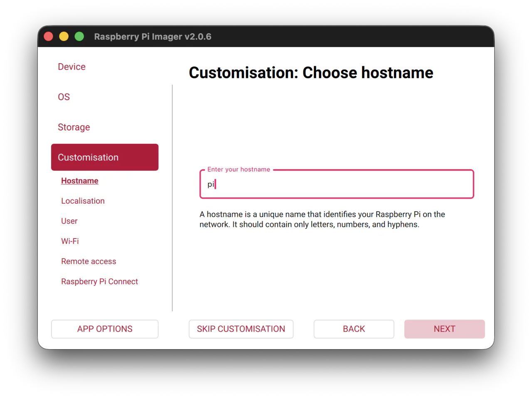Go BACK to previous step
This screenshot has height=399, width=532.
coord(354,329)
